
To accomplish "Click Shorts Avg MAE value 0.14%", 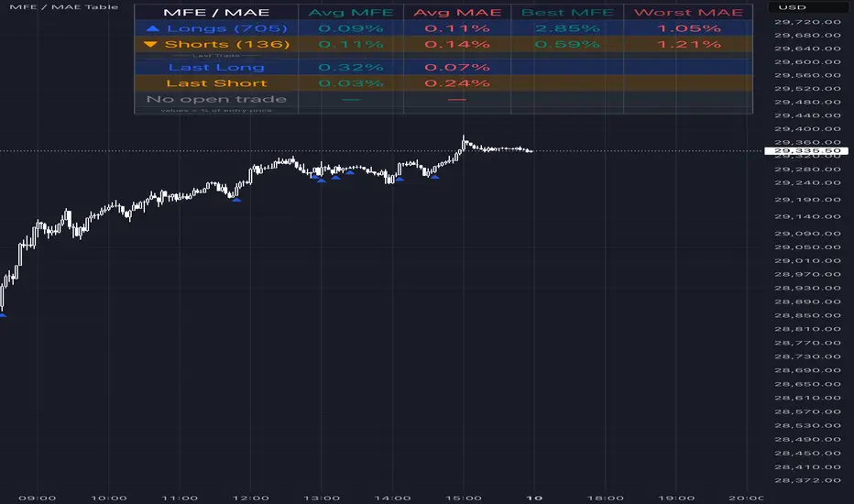I will (457, 44).
